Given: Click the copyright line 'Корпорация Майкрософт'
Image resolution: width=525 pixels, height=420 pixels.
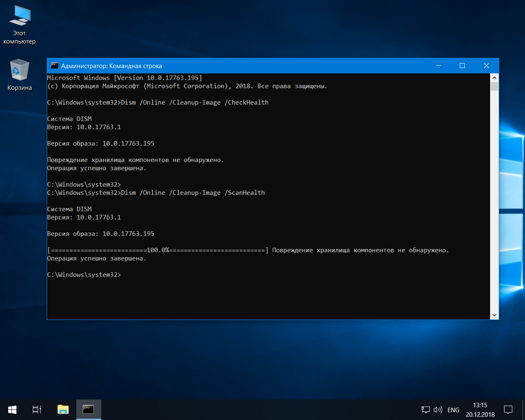Looking at the screenshot, I should coord(187,86).
